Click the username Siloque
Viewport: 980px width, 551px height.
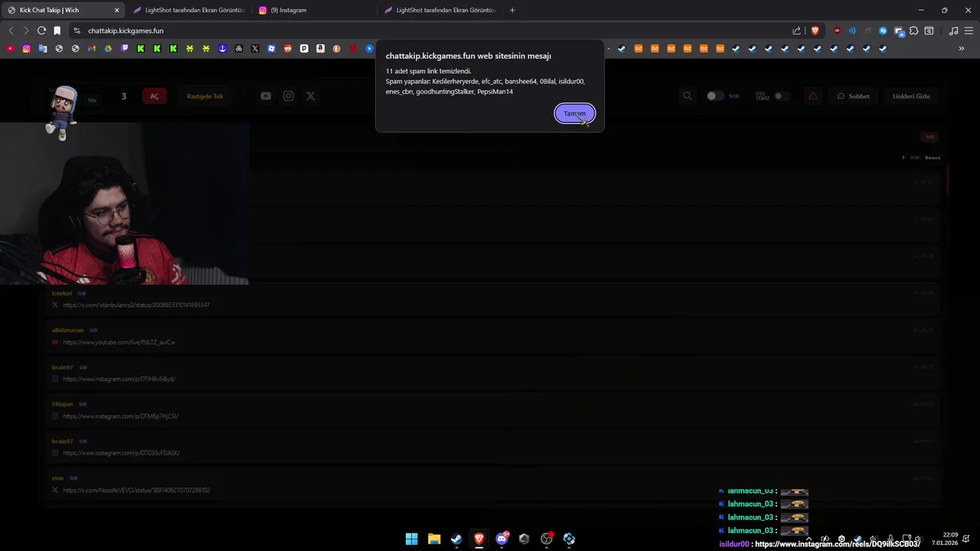(63, 404)
